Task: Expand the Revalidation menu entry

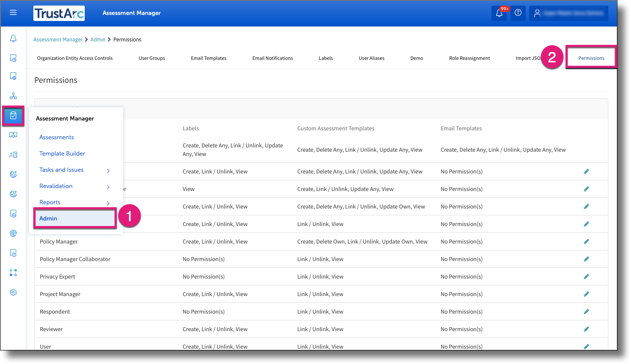Action: coord(56,186)
